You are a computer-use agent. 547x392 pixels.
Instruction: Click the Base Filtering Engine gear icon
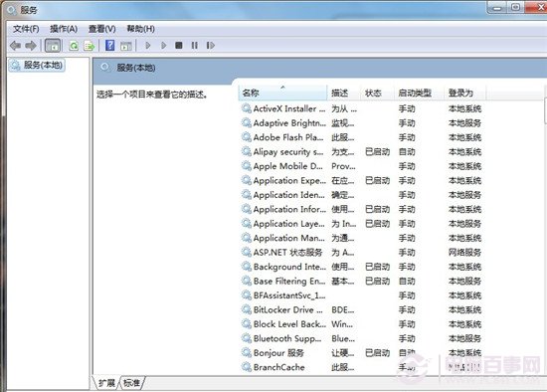(247, 281)
